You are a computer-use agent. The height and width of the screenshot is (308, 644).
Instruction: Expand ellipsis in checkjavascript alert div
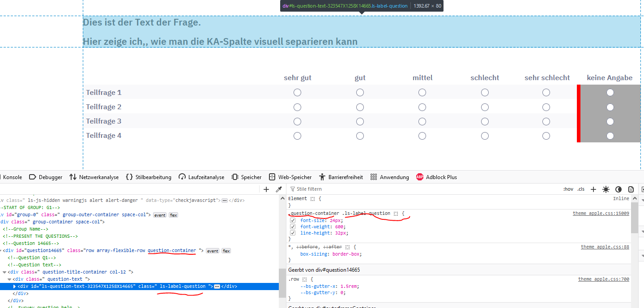(225, 201)
